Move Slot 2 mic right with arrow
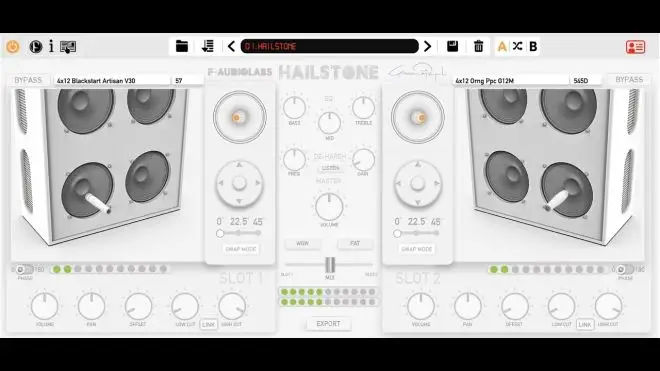 coord(436,184)
